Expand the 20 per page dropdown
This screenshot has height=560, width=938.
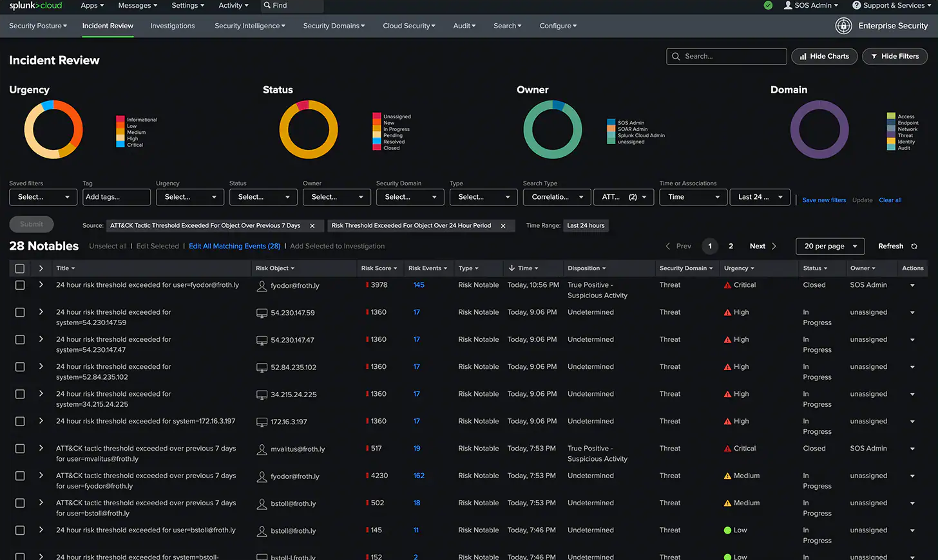click(830, 247)
